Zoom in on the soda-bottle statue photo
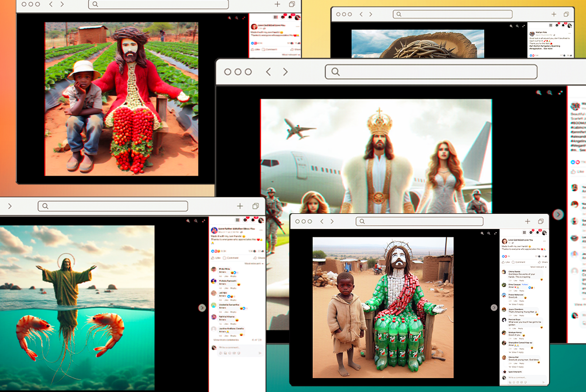 (x=482, y=234)
